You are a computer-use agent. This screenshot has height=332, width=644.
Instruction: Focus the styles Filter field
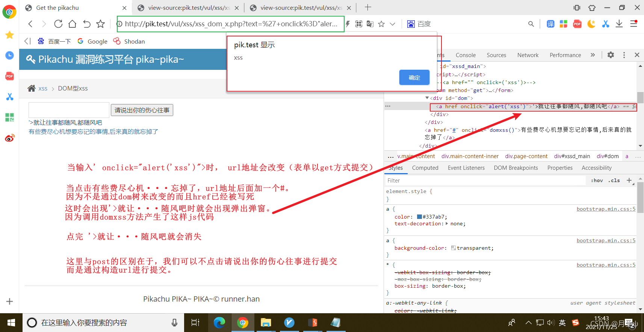[x=485, y=181]
